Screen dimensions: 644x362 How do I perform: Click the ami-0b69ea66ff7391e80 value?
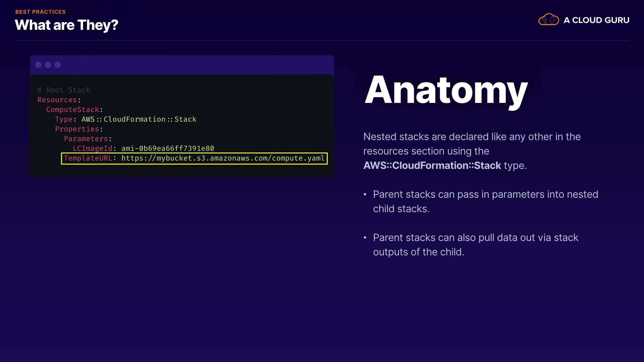tap(168, 148)
